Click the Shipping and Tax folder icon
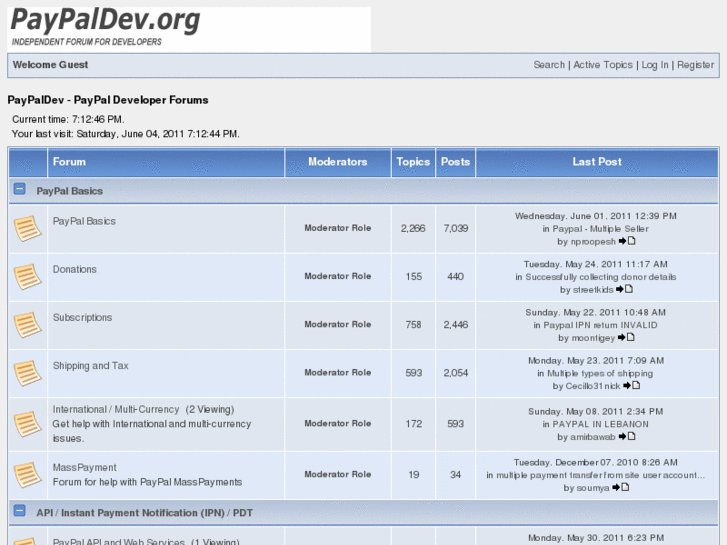 pyautogui.click(x=27, y=373)
